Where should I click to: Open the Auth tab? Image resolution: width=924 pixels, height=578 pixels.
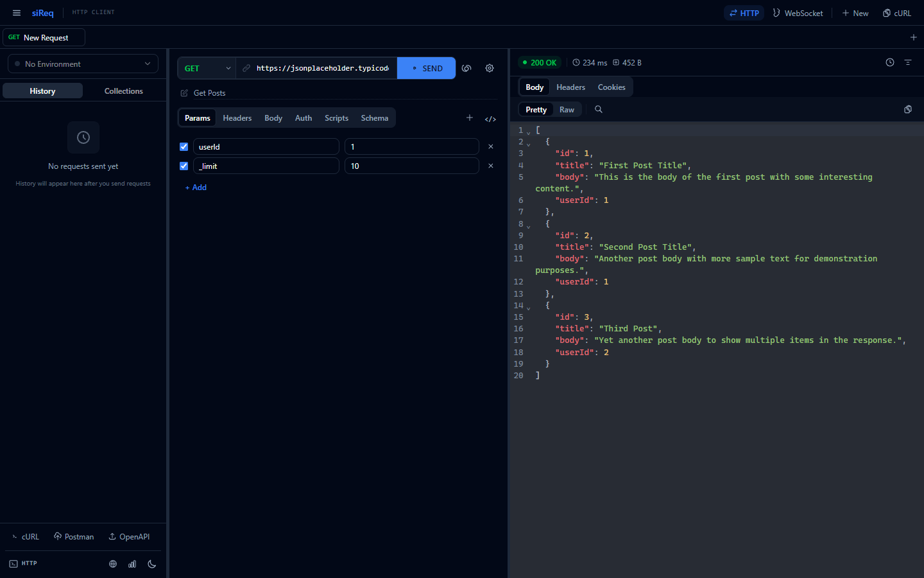(x=304, y=118)
